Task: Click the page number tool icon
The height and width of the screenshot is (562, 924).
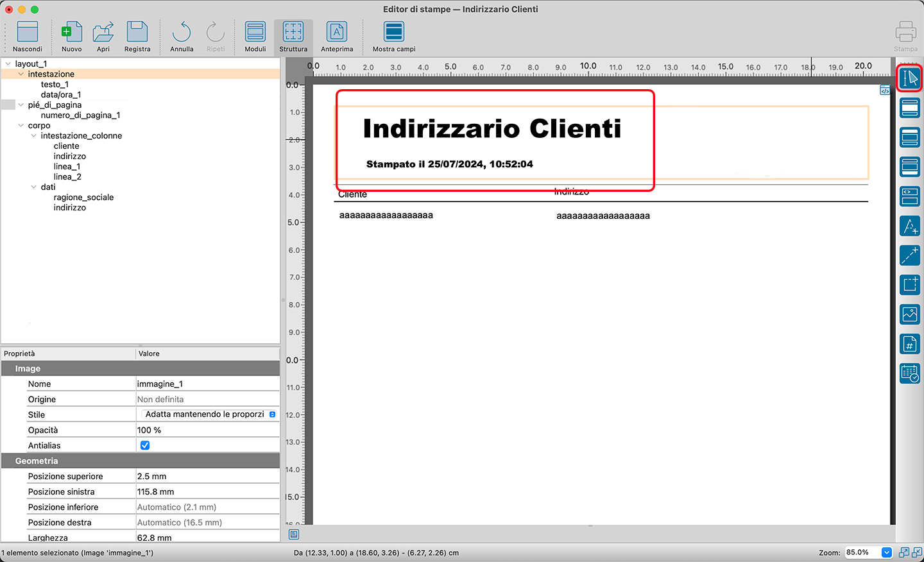Action: [x=909, y=345]
